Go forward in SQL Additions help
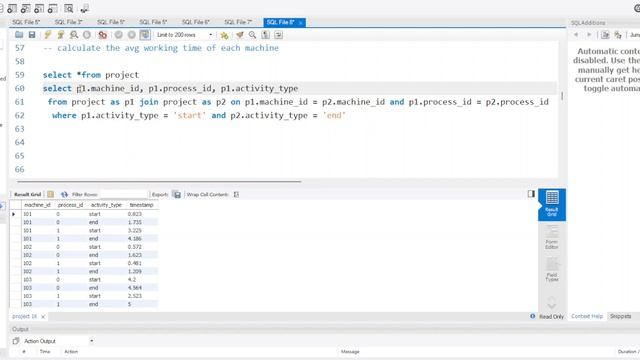Image resolution: width=640 pixels, height=360 pixels. pyautogui.click(x=589, y=35)
